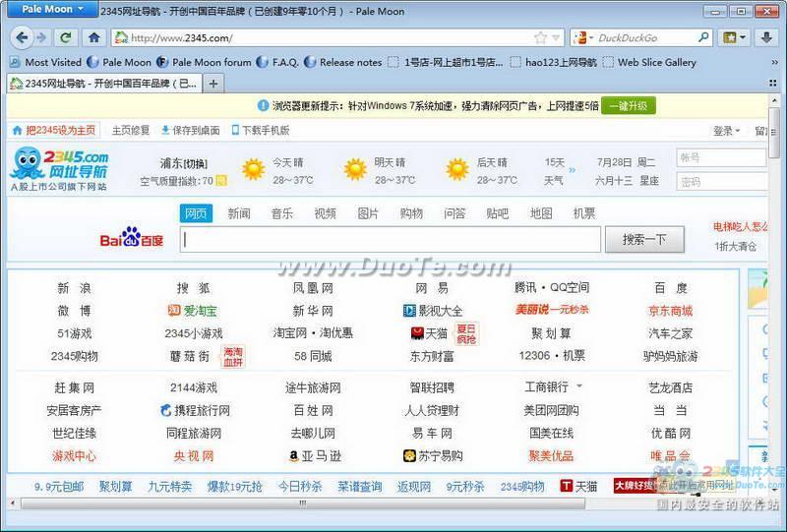This screenshot has width=787, height=532.
Task: Open a new tab with plus button
Action: (x=213, y=84)
